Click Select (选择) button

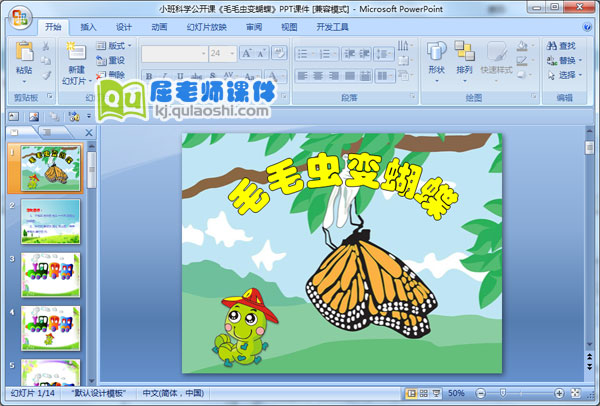click(x=564, y=75)
